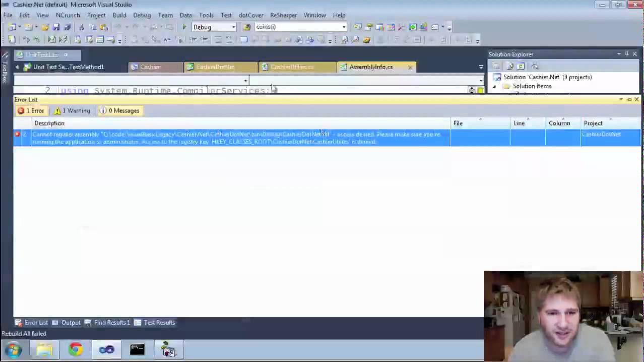Open the Build menu
The image size is (644, 362).
(119, 15)
